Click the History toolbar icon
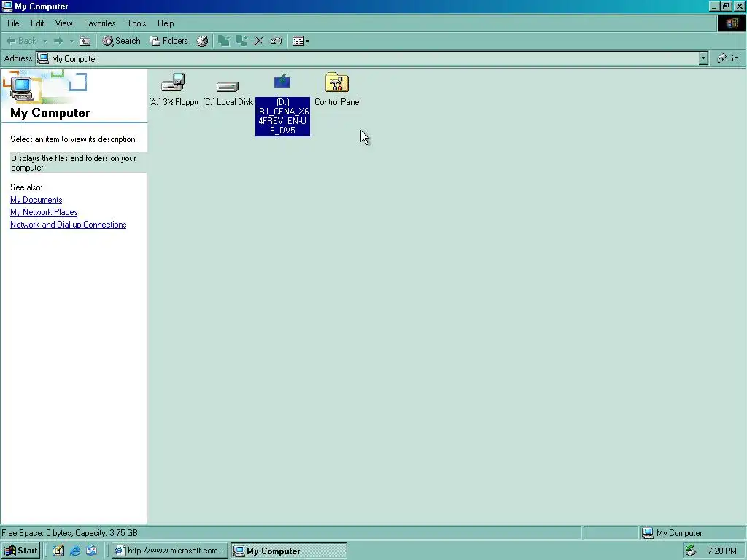 click(203, 41)
